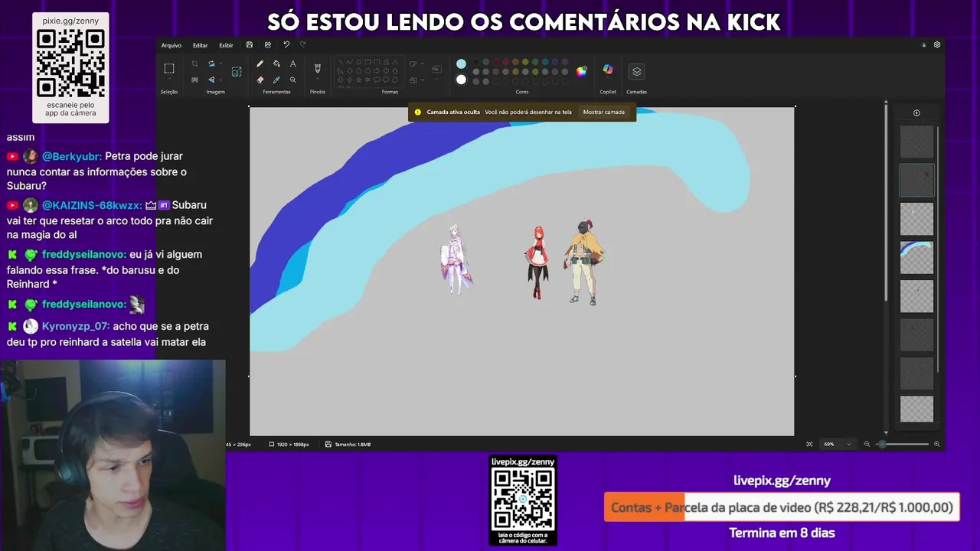Viewport: 980px width, 551px height.
Task: Select the Pincéis brush tool
Action: 318,68
